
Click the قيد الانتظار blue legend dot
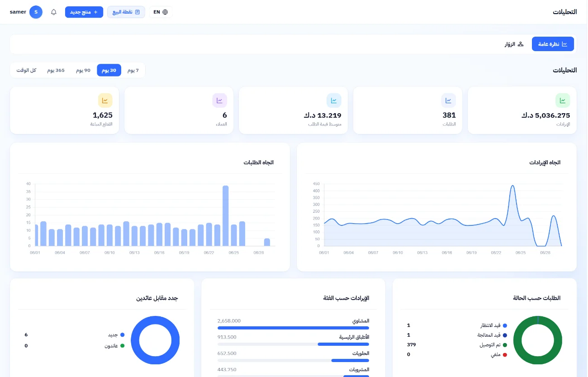click(x=505, y=325)
